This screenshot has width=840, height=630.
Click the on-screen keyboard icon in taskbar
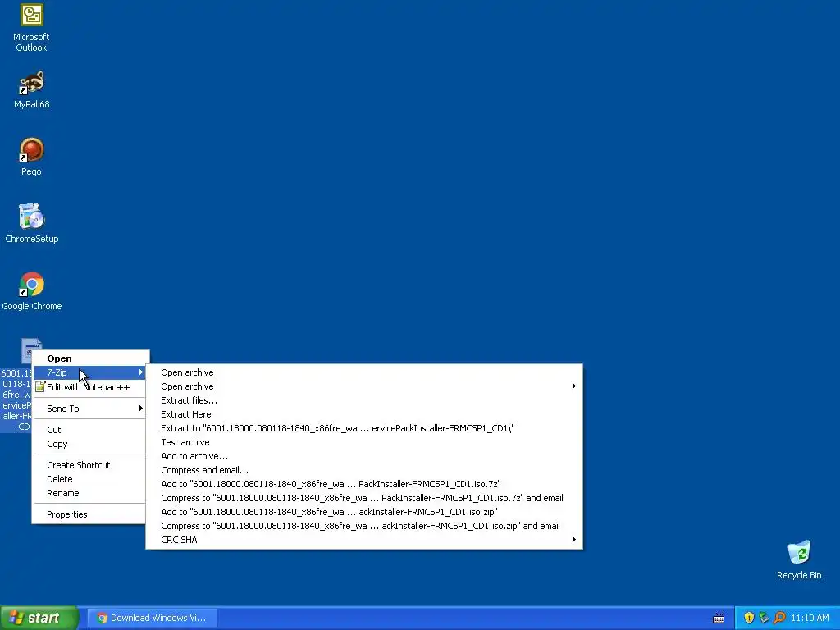pyautogui.click(x=719, y=619)
